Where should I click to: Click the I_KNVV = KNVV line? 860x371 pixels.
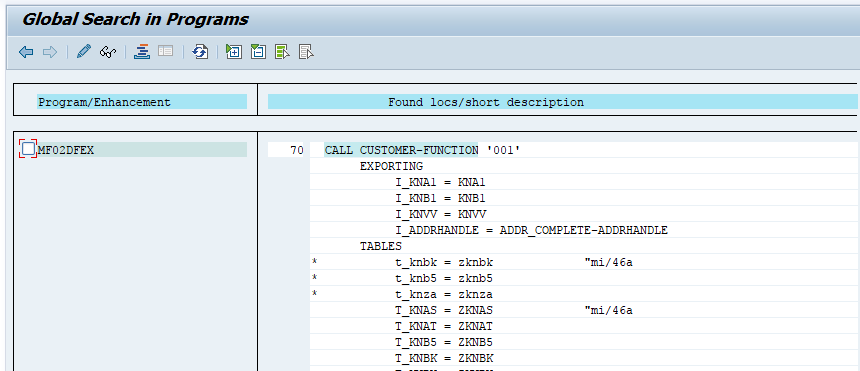coord(440,214)
